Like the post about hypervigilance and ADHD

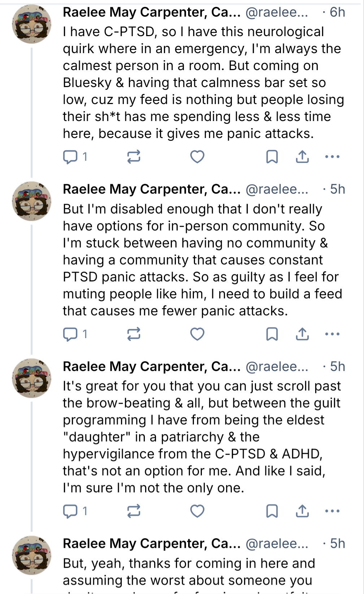(197, 511)
